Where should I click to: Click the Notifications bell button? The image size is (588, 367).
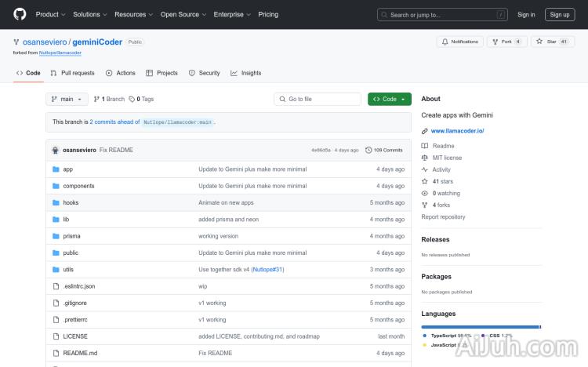(x=459, y=42)
